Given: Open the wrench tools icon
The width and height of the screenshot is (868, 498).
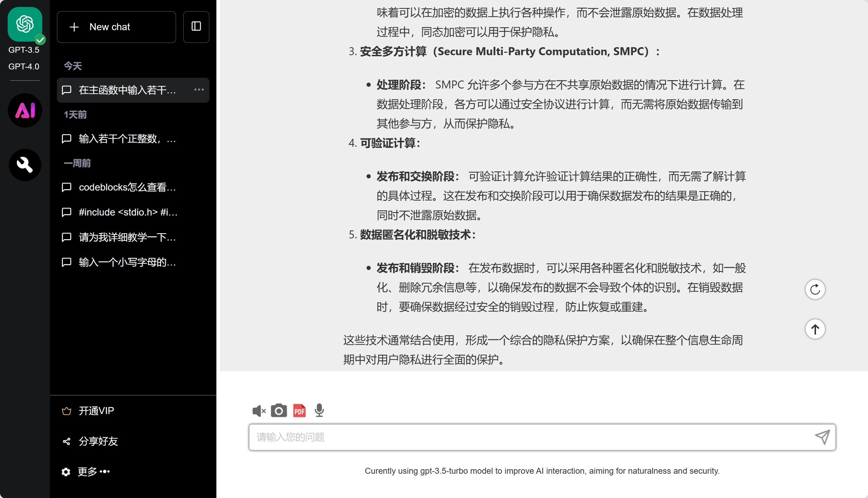Looking at the screenshot, I should pyautogui.click(x=25, y=165).
